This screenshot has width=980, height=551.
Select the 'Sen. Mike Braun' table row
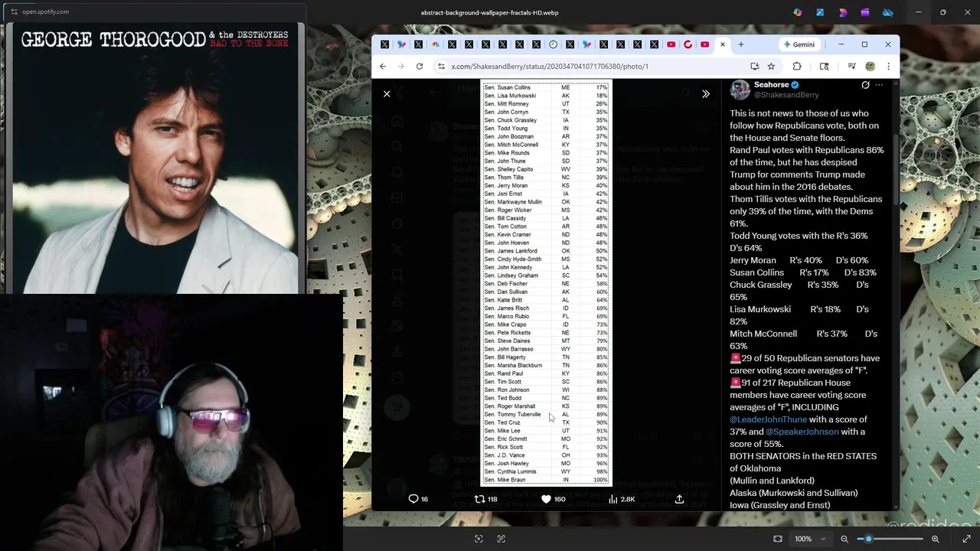(x=546, y=480)
